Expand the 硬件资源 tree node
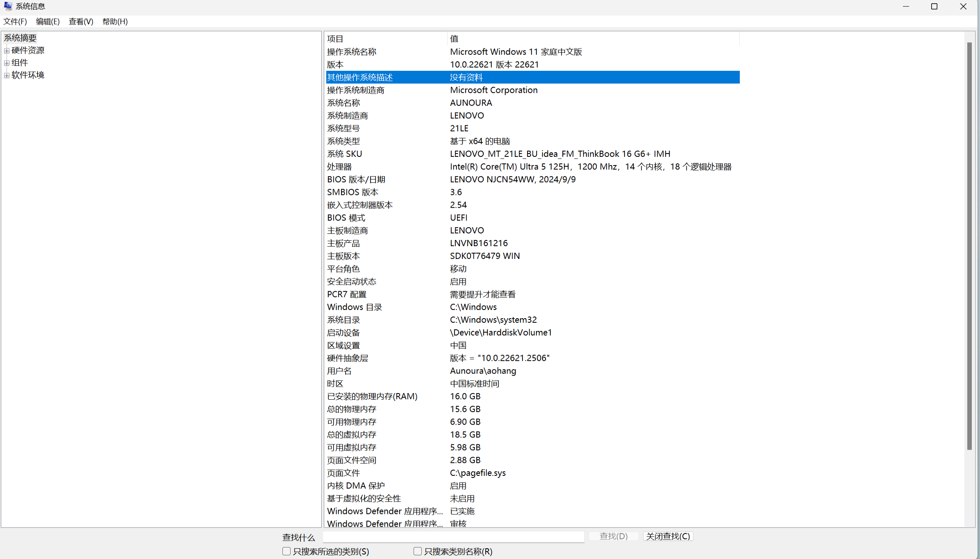This screenshot has height=559, width=980. pos(7,51)
